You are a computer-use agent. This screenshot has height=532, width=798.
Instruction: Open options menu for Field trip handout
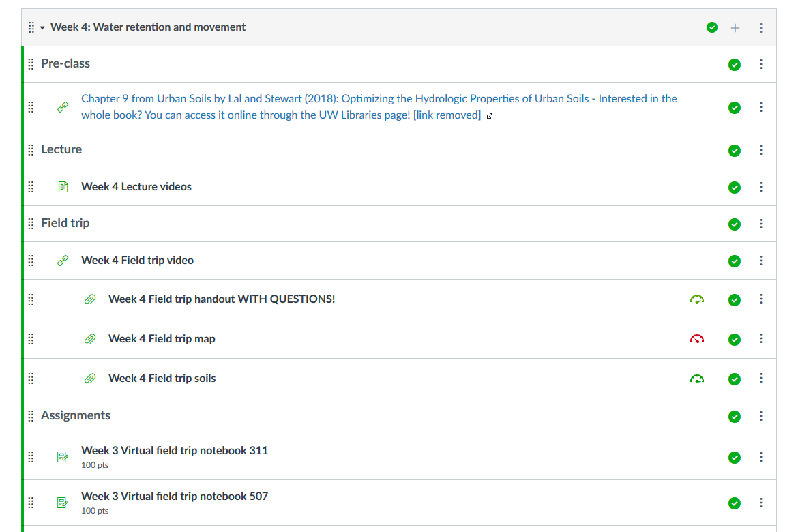pyautogui.click(x=761, y=299)
